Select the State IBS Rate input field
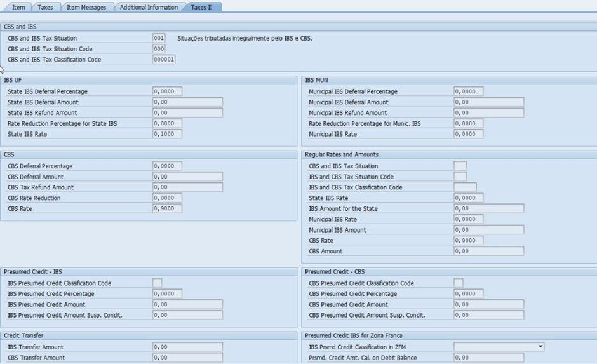597x364 pixels. tap(168, 134)
